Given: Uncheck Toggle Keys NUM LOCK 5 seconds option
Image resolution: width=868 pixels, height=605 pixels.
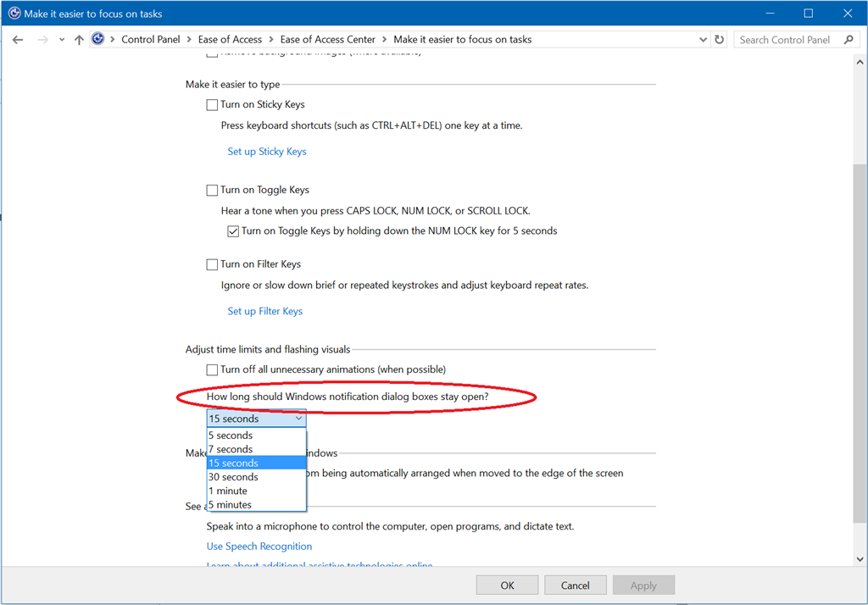Looking at the screenshot, I should point(233,231).
